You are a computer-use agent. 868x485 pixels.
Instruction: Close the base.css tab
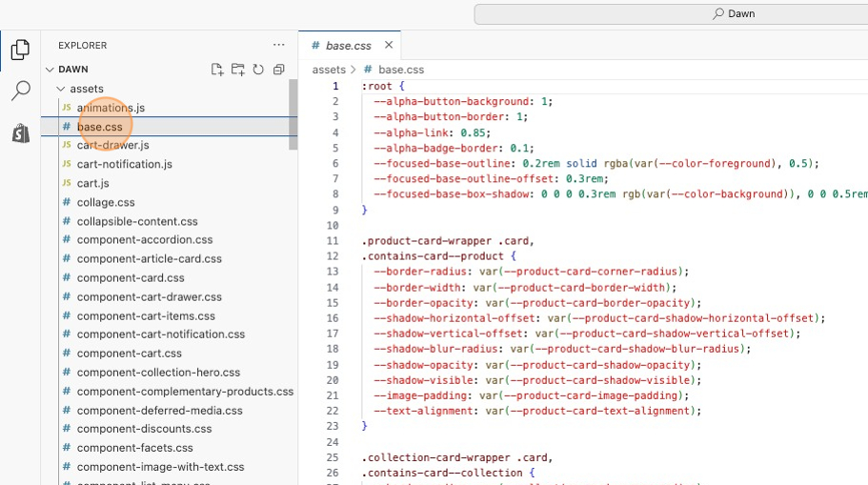(x=389, y=45)
